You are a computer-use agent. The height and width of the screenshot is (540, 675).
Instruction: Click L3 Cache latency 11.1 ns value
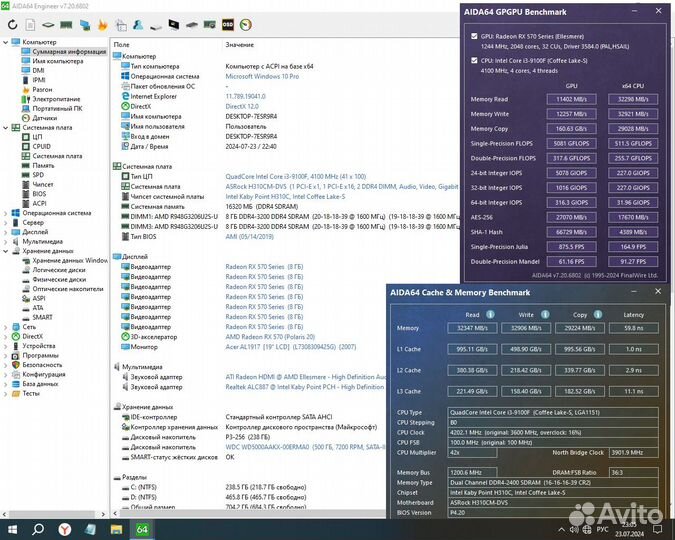pos(633,391)
